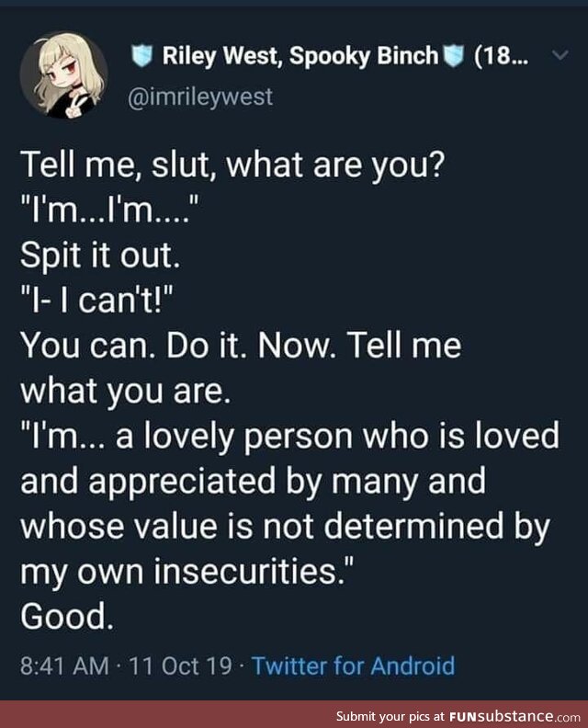This screenshot has width=588, height=728.
Task: Click the 11 Oct 19 date
Action: 180,665
